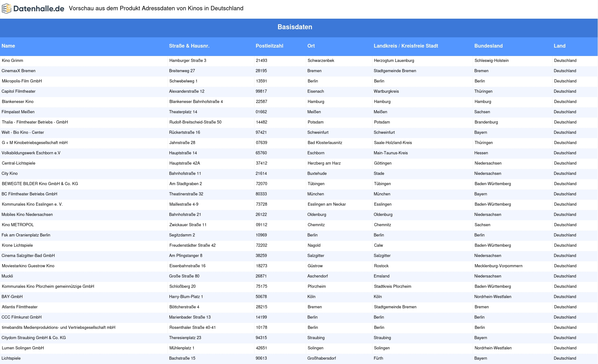Select Citydom Straubing GmbH & Co. KG
This screenshot has width=598, height=364.
pyautogui.click(x=34, y=338)
